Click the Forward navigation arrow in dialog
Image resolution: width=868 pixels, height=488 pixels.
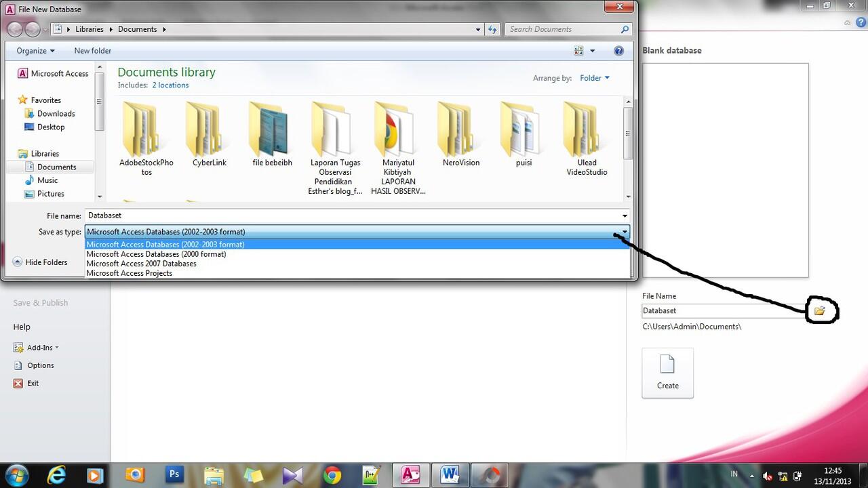click(x=32, y=29)
